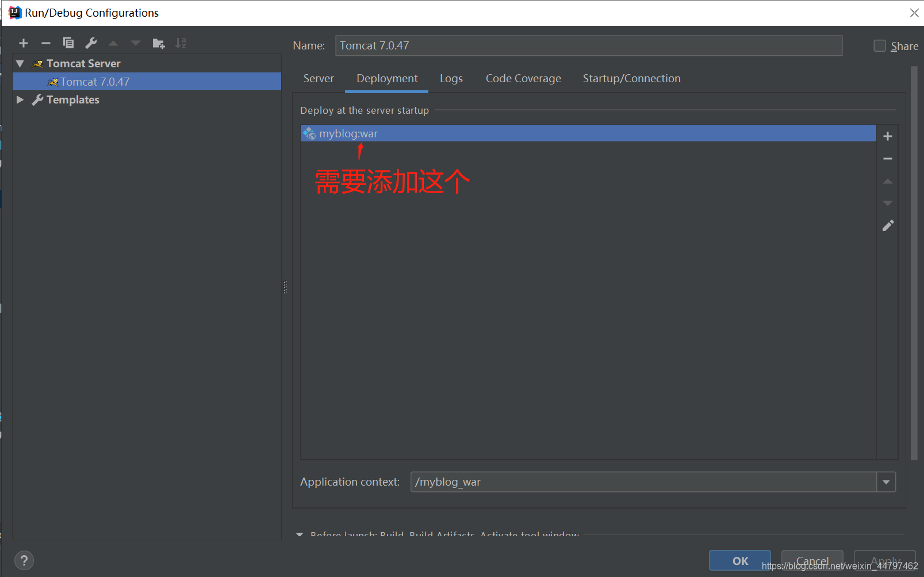This screenshot has height=577, width=924.
Task: Open the Application context dropdown arrow
Action: pos(886,482)
